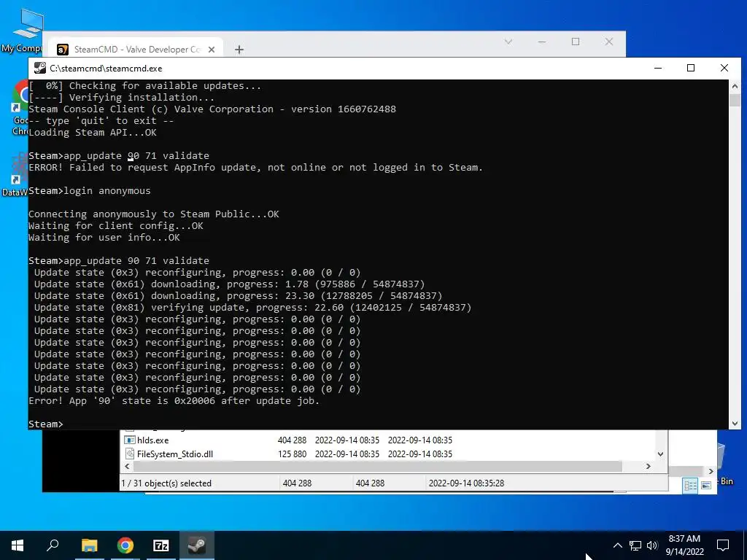The image size is (747, 560).
Task: Click 'Waiting for user info...OK' line
Action: (x=104, y=237)
